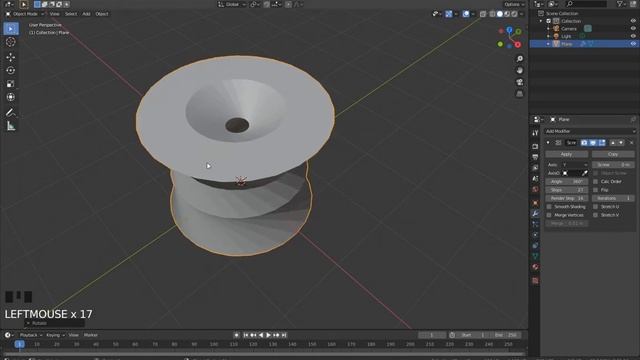Image resolution: width=640 pixels, height=360 pixels.
Task: Toggle viewport overlays display
Action: tap(466, 14)
